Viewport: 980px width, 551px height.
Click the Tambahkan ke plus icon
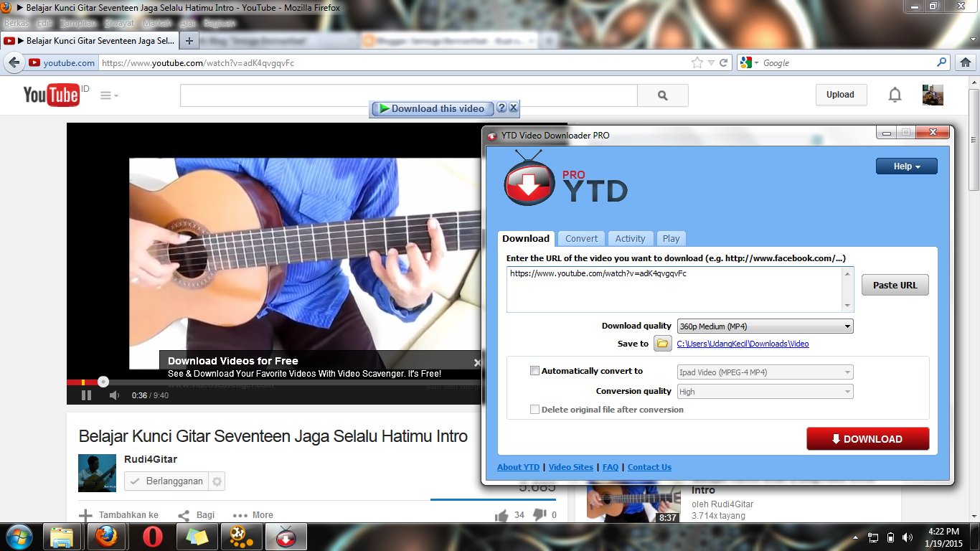click(85, 515)
